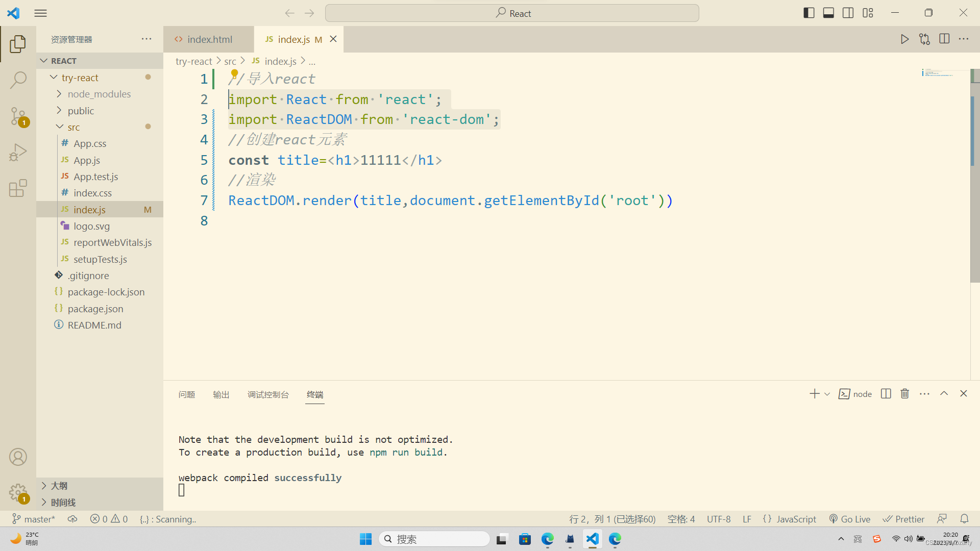This screenshot has height=551, width=980.
Task: Change LF end of line sequence
Action: pyautogui.click(x=747, y=519)
